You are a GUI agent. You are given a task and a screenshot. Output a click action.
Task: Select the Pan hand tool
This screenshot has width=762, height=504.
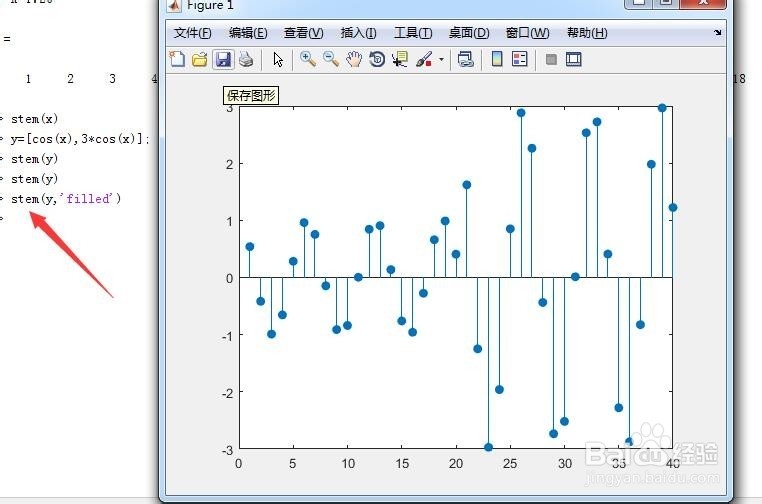pos(354,59)
